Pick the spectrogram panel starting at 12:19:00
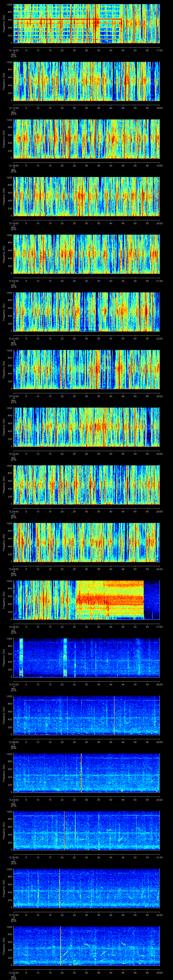The image size is (173, 980). (x=86, y=197)
